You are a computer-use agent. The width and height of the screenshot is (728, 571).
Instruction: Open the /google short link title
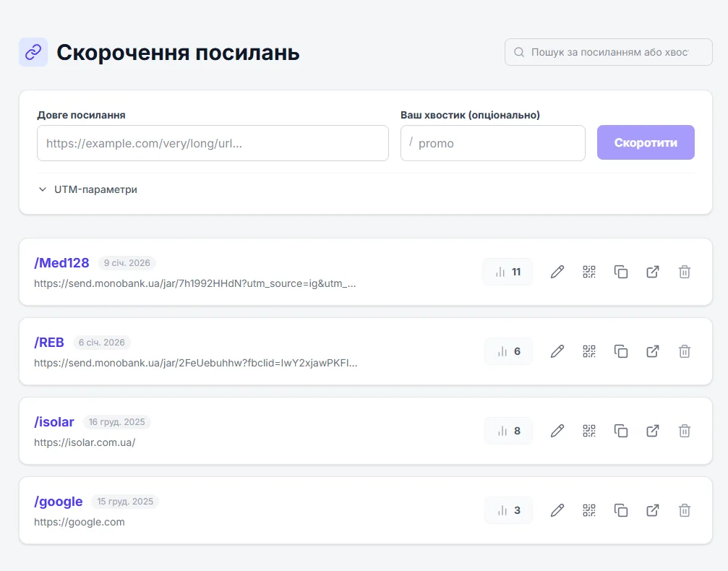click(x=58, y=502)
